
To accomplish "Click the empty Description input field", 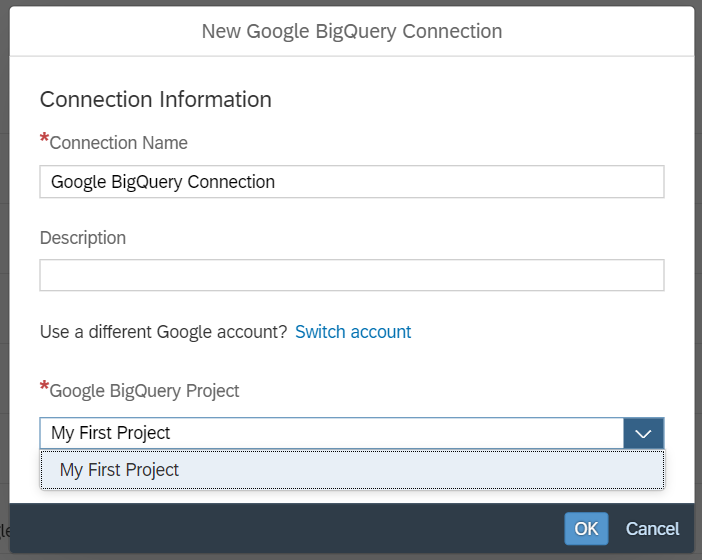I will 352,275.
